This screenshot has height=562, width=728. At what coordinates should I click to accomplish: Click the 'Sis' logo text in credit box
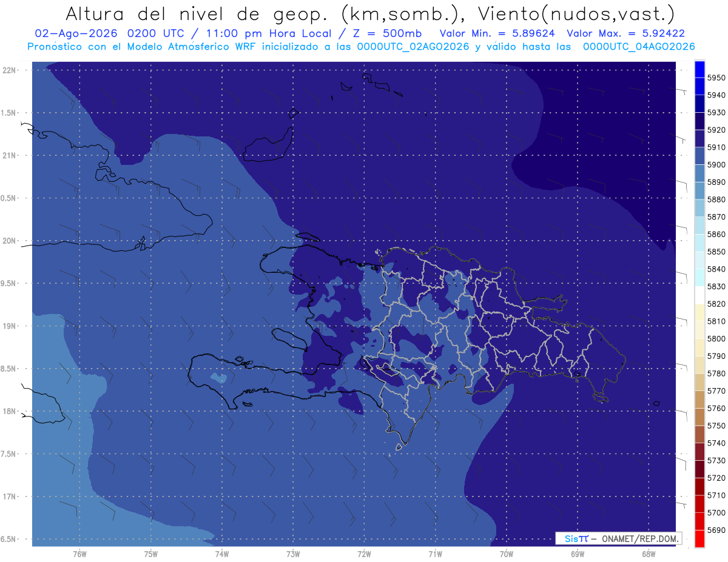(x=571, y=538)
